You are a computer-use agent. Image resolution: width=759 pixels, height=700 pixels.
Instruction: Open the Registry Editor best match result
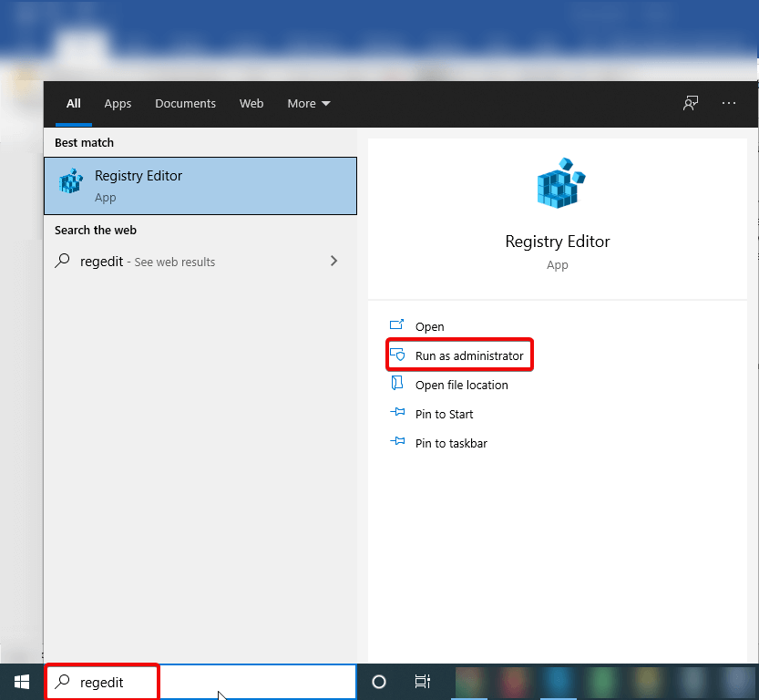200,185
